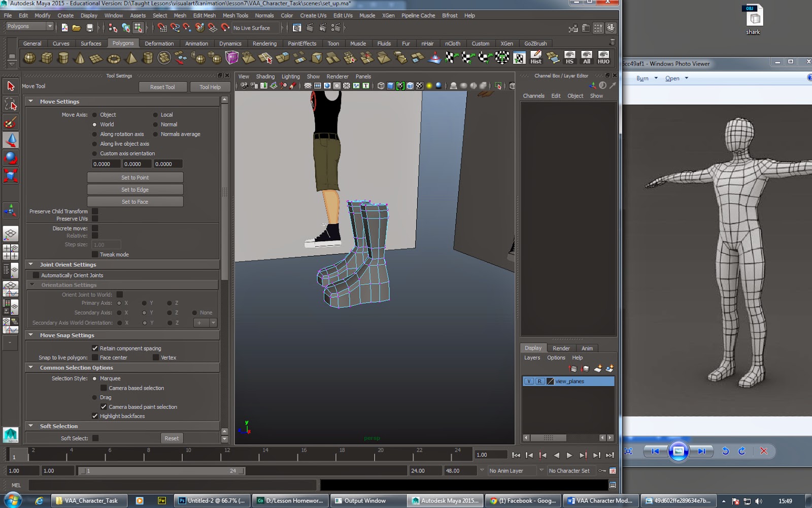Switch to the Rendering shelf tab
The height and width of the screenshot is (508, 812).
264,44
